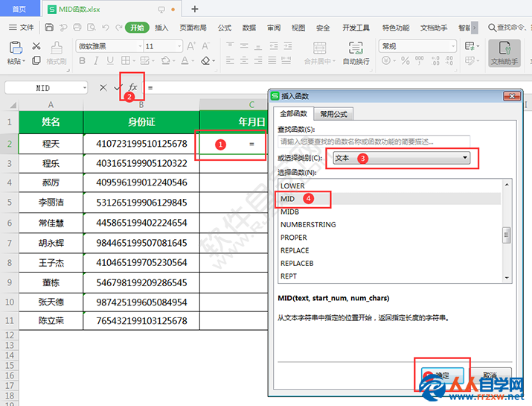The width and height of the screenshot is (532, 406).
Task: Decrease font size with smaller A icon
Action: tap(205, 46)
